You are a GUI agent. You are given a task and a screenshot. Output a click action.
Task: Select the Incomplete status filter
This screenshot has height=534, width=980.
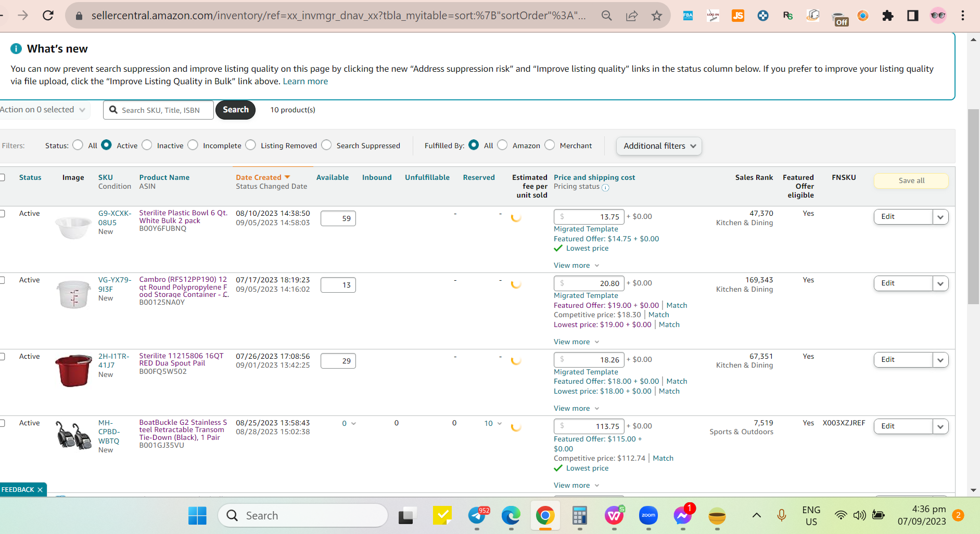[x=193, y=145]
